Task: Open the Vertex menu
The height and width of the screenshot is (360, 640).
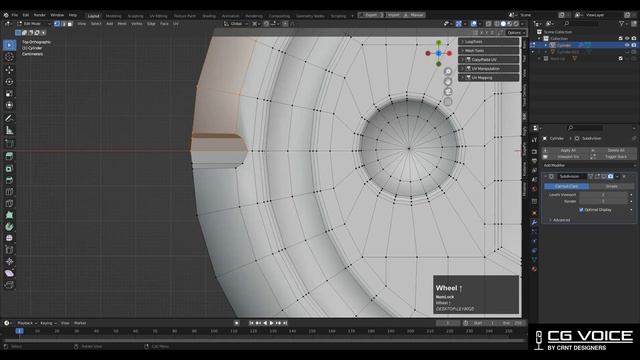Action: point(137,24)
